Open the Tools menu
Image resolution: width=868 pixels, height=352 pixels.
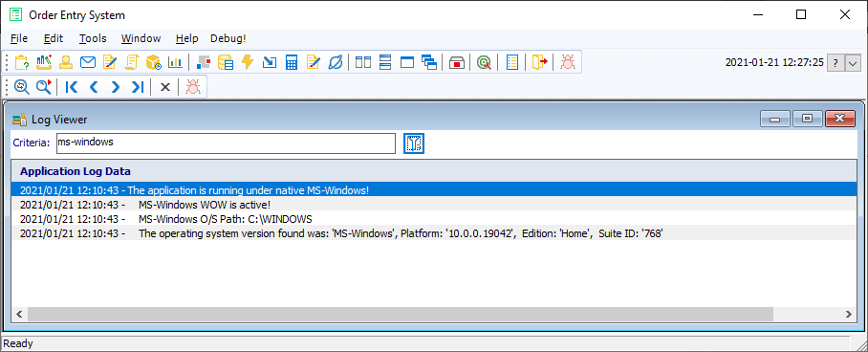pyautogui.click(x=93, y=38)
